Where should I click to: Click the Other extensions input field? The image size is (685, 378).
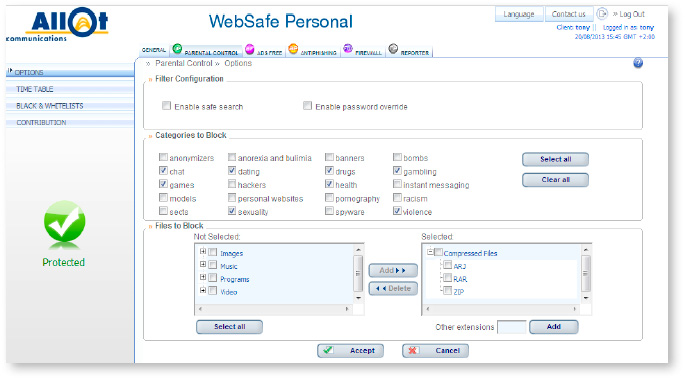(x=512, y=327)
